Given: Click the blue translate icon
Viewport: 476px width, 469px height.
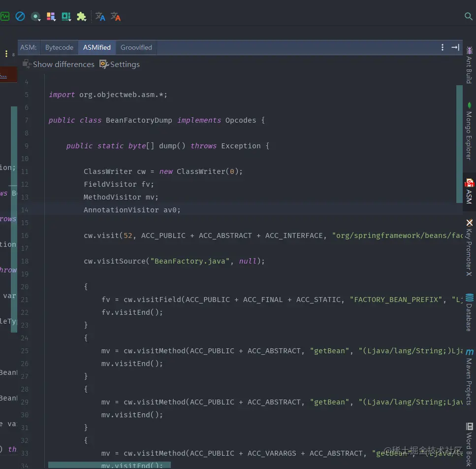Looking at the screenshot, I should (100, 16).
